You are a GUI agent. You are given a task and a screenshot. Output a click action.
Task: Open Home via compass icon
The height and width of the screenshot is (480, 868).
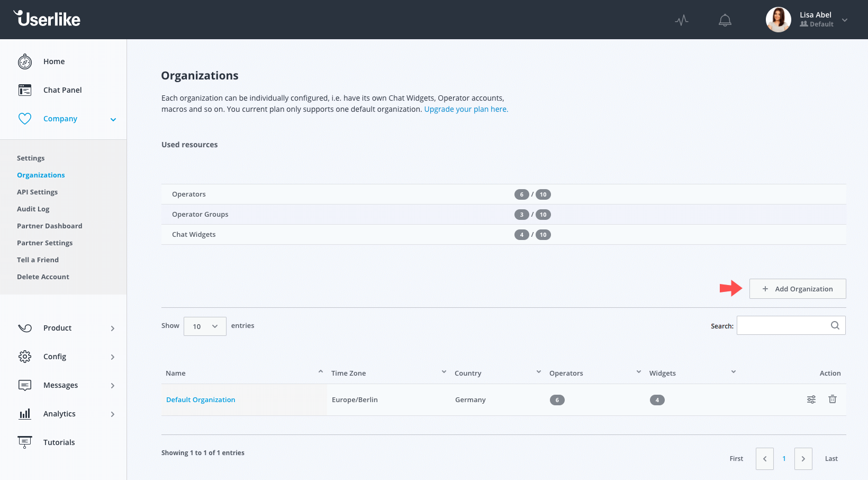25,61
